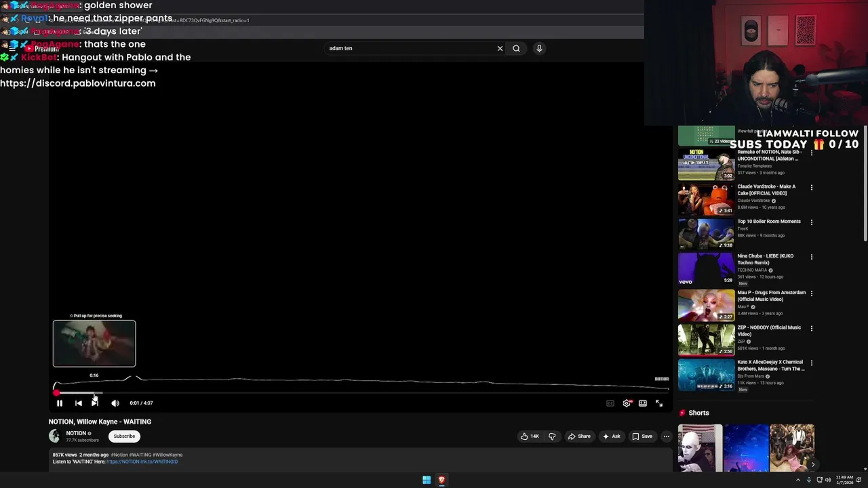Open ZEP NOBODY music video thumbnail
Image resolution: width=868 pixels, height=488 pixels.
coord(706,340)
